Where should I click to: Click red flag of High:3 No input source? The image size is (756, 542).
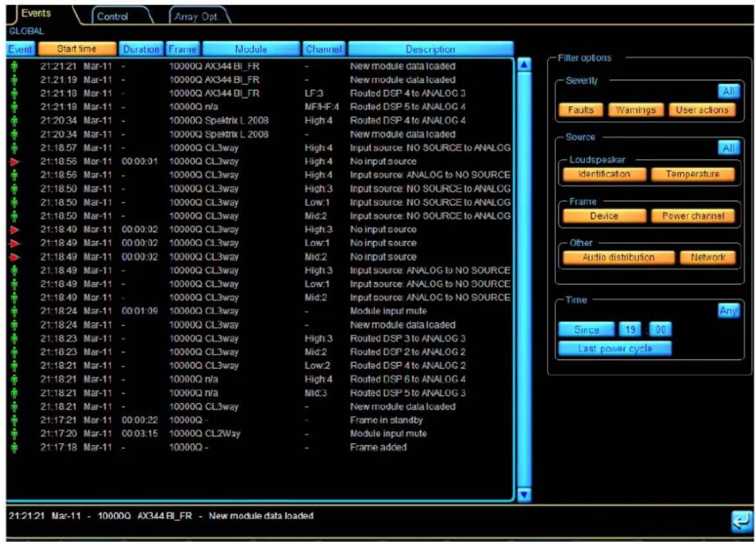(x=15, y=230)
